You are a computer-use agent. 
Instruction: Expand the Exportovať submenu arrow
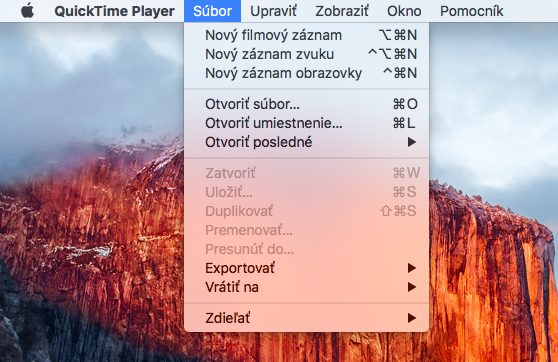(x=412, y=268)
